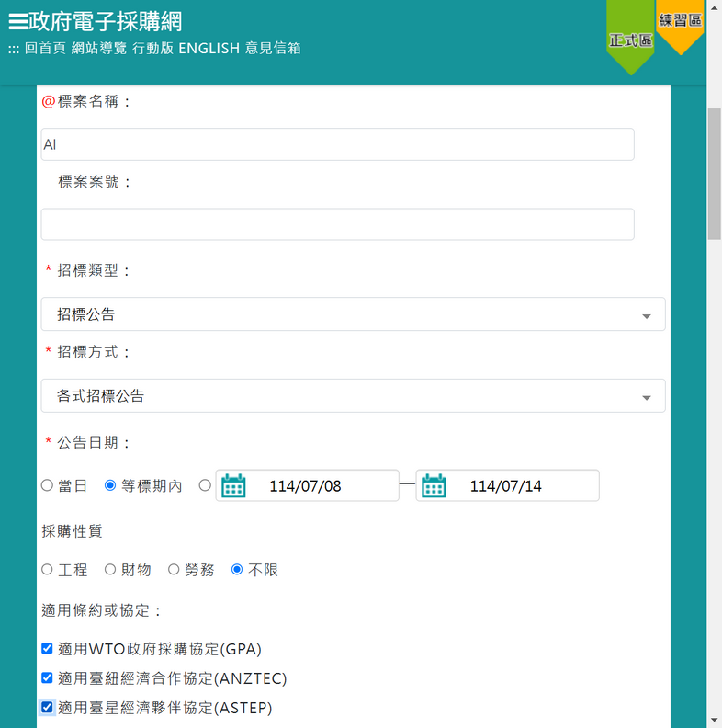Image resolution: width=722 pixels, height=728 pixels.
Task: Switch to 行動版 mobile version
Action: pyautogui.click(x=152, y=48)
